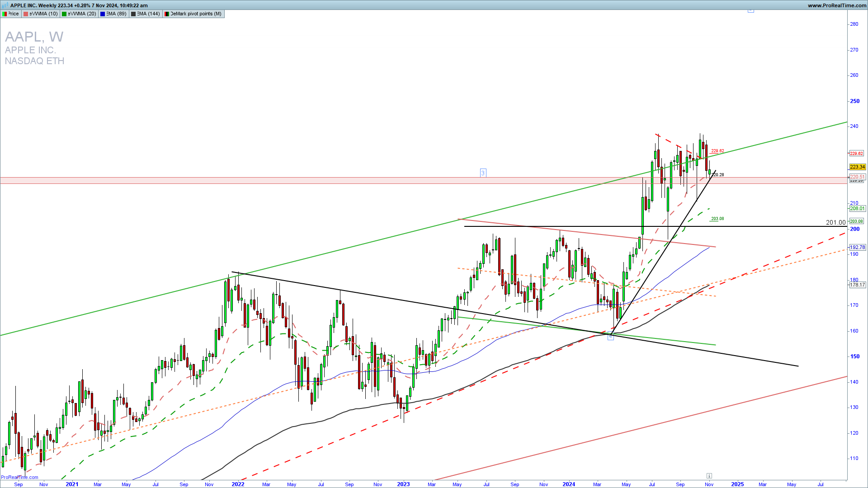This screenshot has height=488, width=868.
Task: Click the green 203.08 pivot label on chart
Action: [717, 219]
